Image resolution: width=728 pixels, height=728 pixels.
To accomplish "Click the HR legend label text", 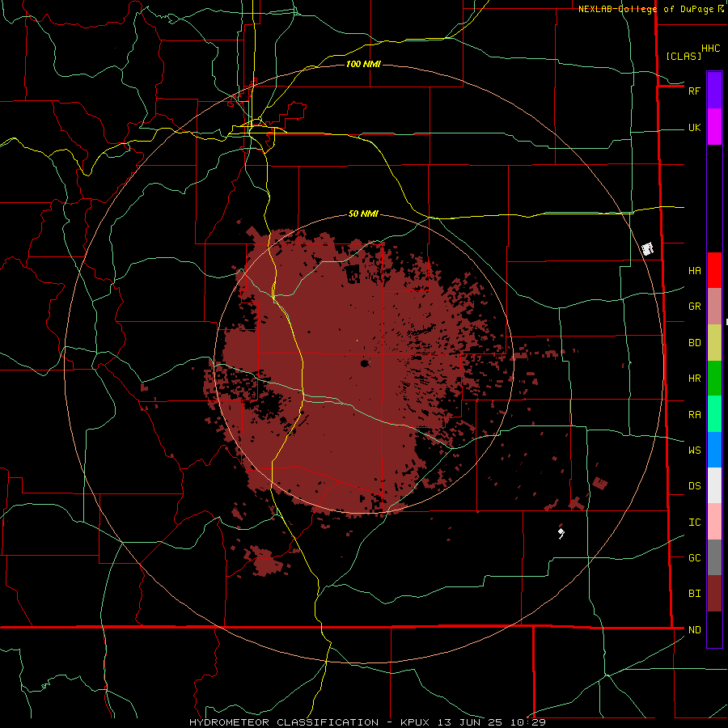I will point(695,379).
